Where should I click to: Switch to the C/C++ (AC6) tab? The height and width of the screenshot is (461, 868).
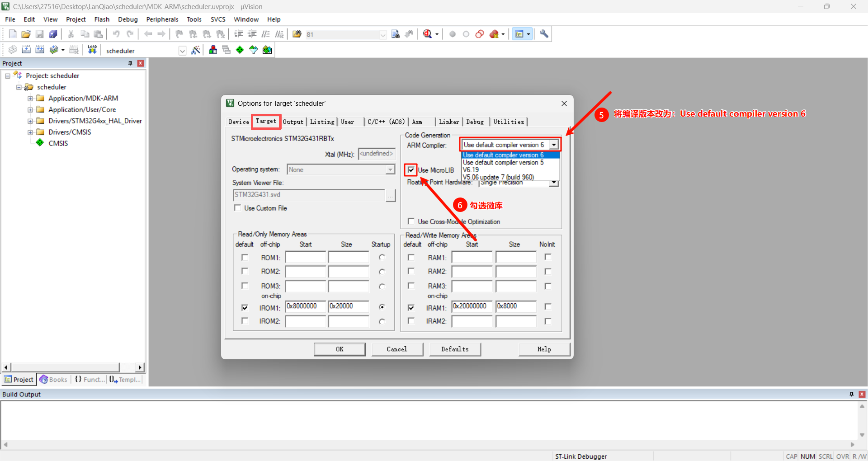[386, 122]
